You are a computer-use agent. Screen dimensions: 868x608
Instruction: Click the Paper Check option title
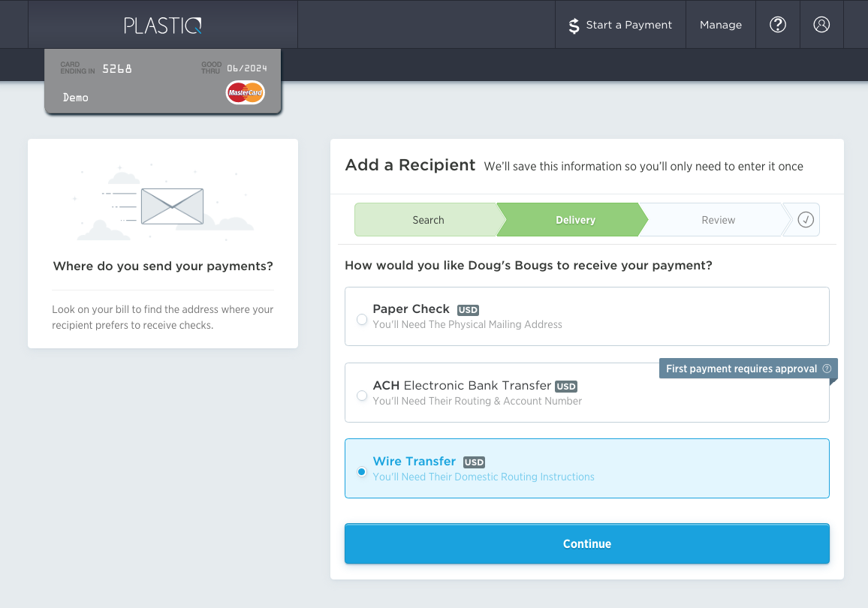tap(411, 309)
